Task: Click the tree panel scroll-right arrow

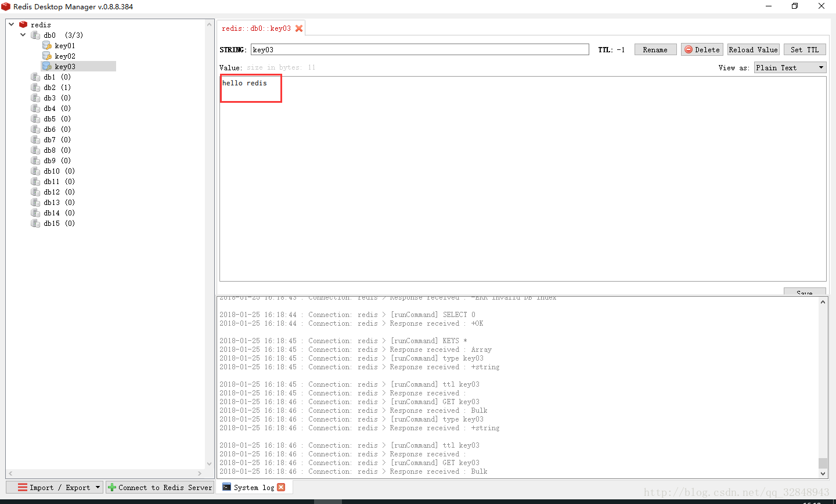Action: (200, 473)
